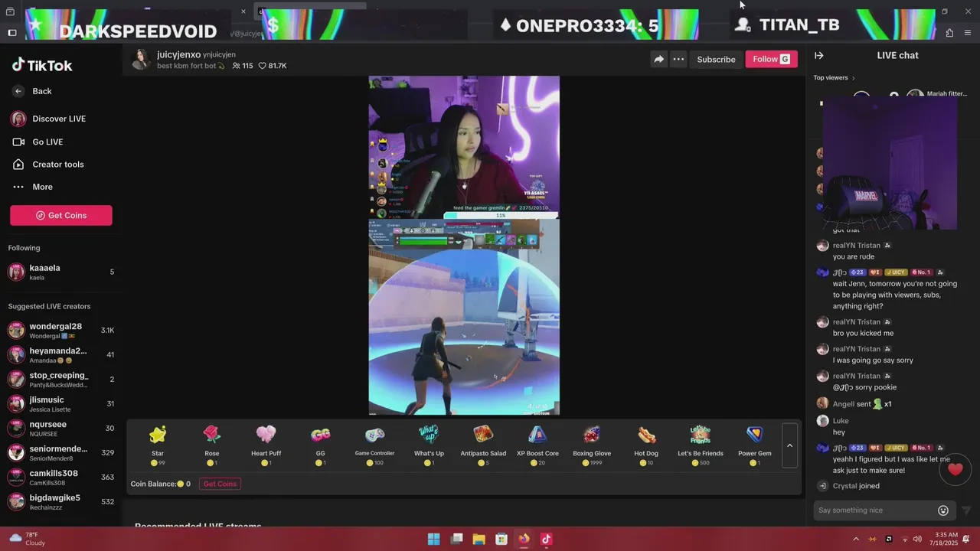980x551 pixels.
Task: Send the Hot Dog gift
Action: [646, 445]
